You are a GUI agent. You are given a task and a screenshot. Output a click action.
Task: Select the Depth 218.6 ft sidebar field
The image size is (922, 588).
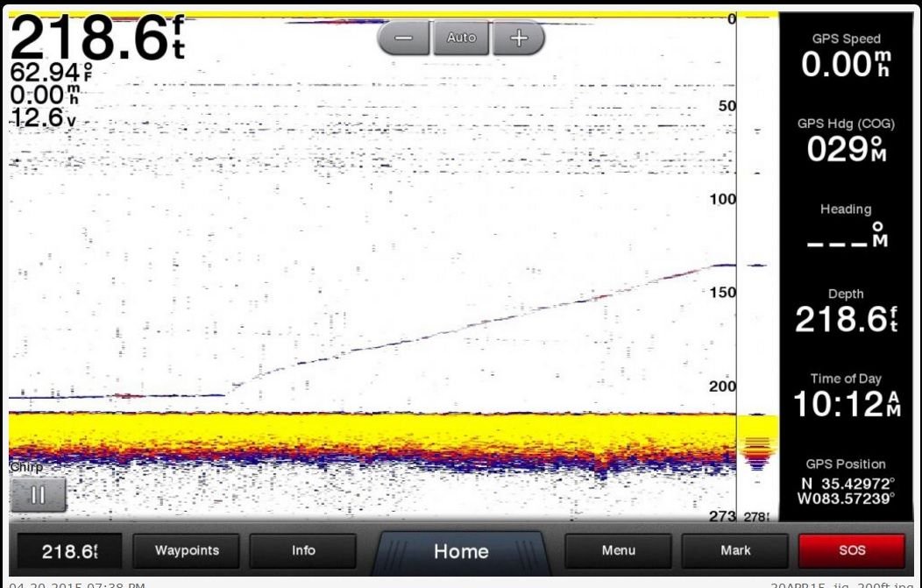[846, 311]
